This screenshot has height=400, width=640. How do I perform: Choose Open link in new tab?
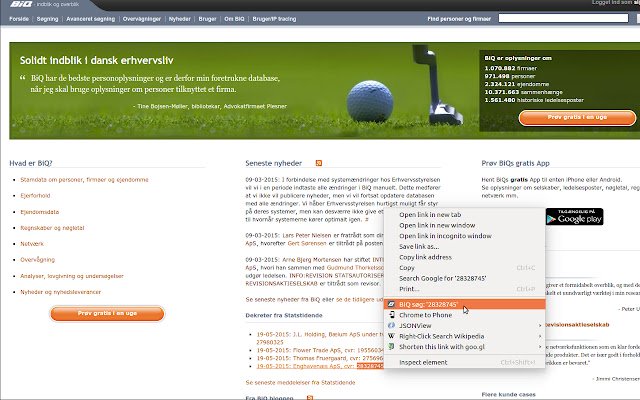click(x=464, y=215)
